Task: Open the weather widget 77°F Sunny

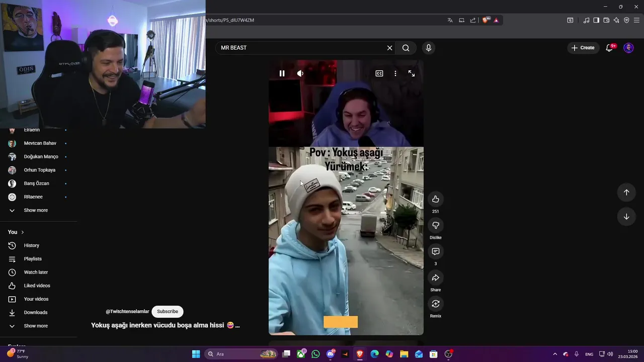Action: (17, 354)
